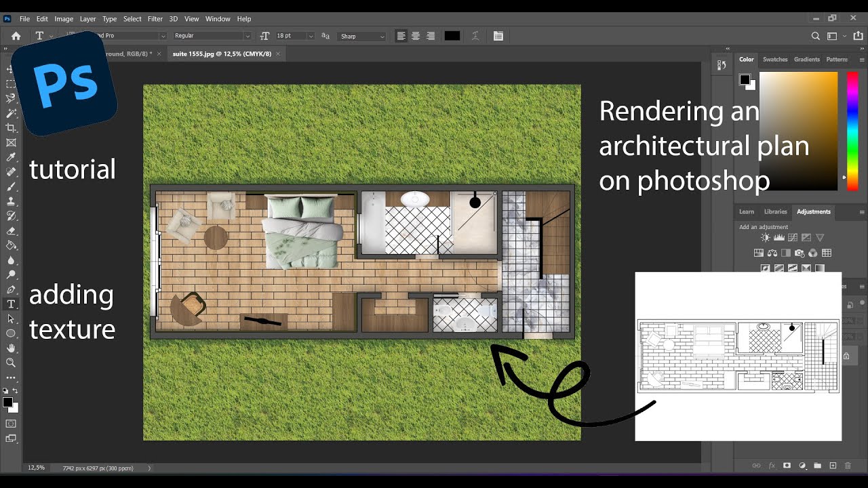Click the zoom level 12,5% field

37,468
